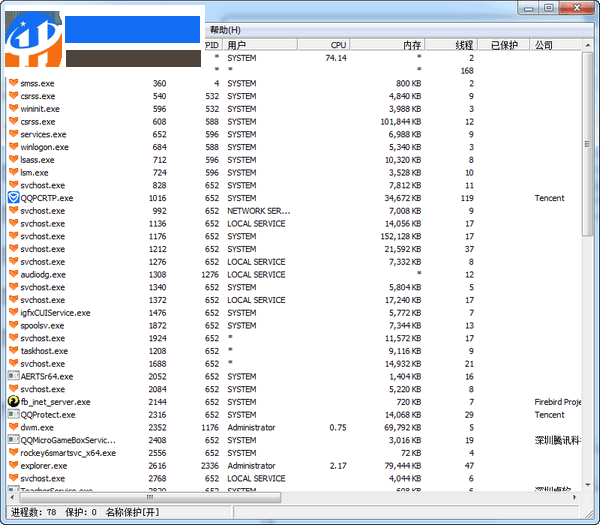Screen dimensions: 600x525
Task: Click the fb_inet_server.exe Firebird icon
Action: pos(13,401)
